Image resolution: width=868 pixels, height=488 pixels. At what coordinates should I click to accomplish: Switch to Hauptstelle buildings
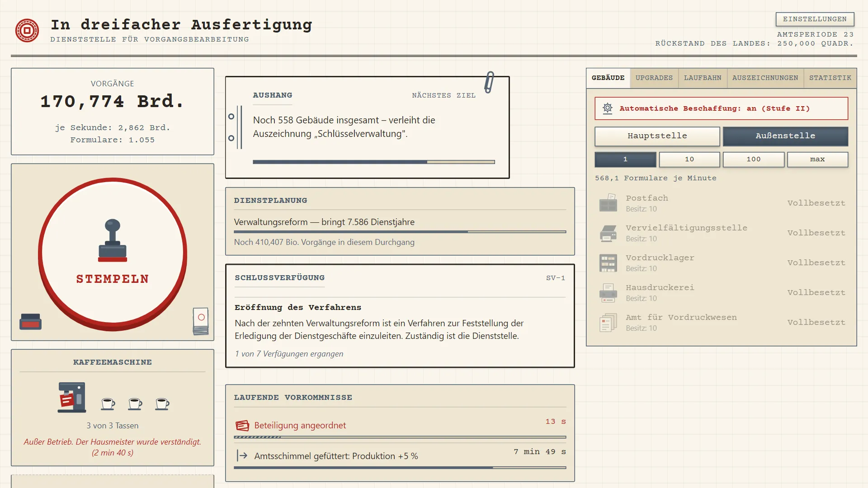[x=657, y=136]
